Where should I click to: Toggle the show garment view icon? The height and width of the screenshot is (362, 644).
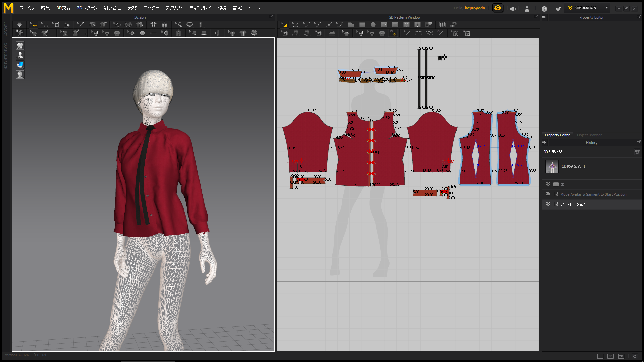click(x=20, y=46)
